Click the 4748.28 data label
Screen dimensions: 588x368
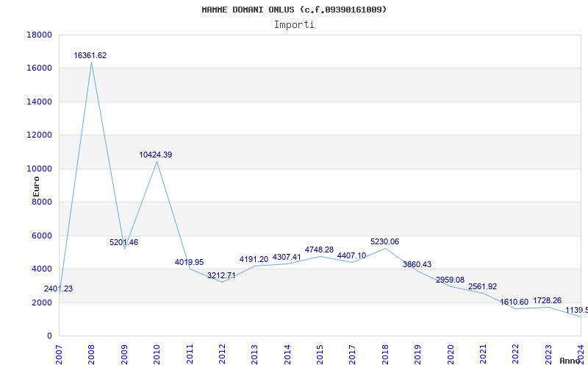tap(319, 250)
